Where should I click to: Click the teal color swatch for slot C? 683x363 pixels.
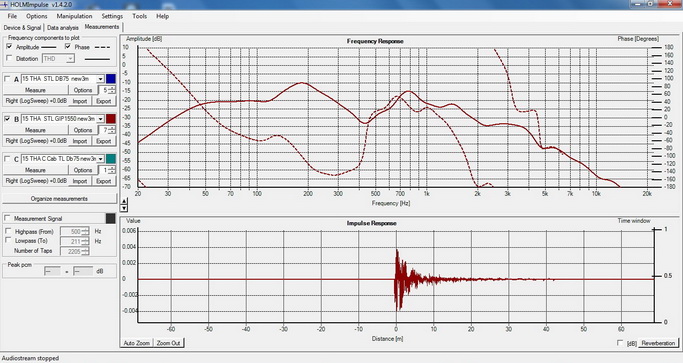click(111, 159)
